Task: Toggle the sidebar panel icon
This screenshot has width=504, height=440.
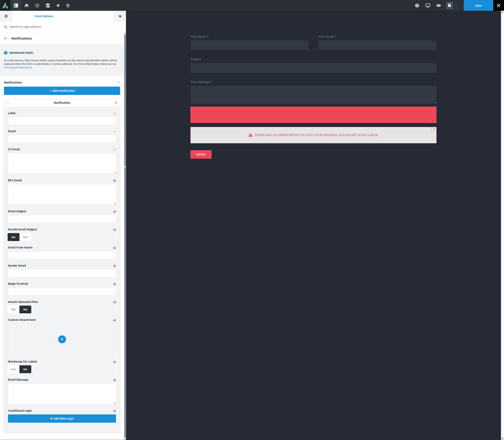Action: pos(16,5)
